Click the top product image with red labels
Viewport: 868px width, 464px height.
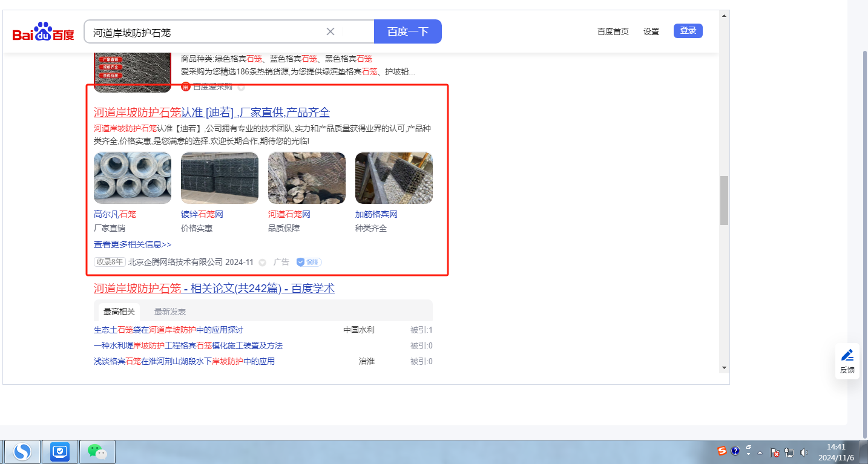[x=133, y=73]
